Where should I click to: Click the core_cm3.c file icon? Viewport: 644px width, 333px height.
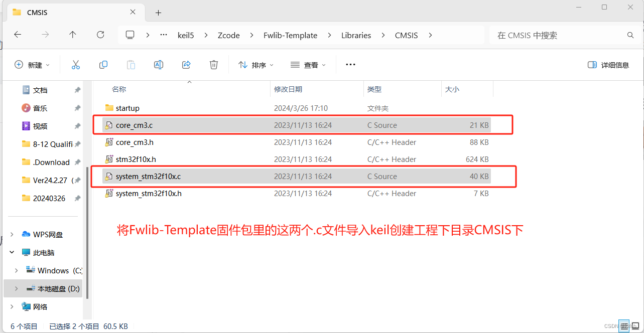109,125
